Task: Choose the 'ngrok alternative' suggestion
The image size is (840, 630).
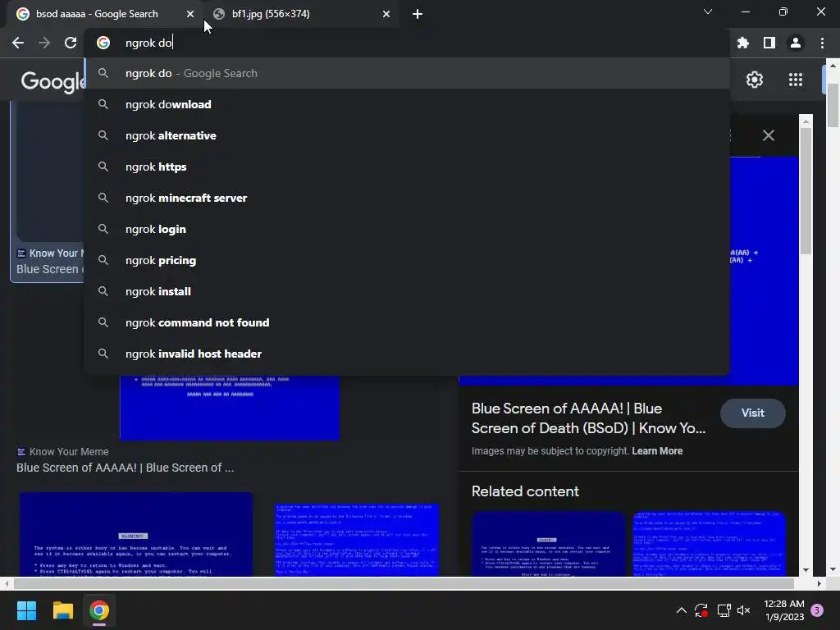Action: (x=407, y=135)
